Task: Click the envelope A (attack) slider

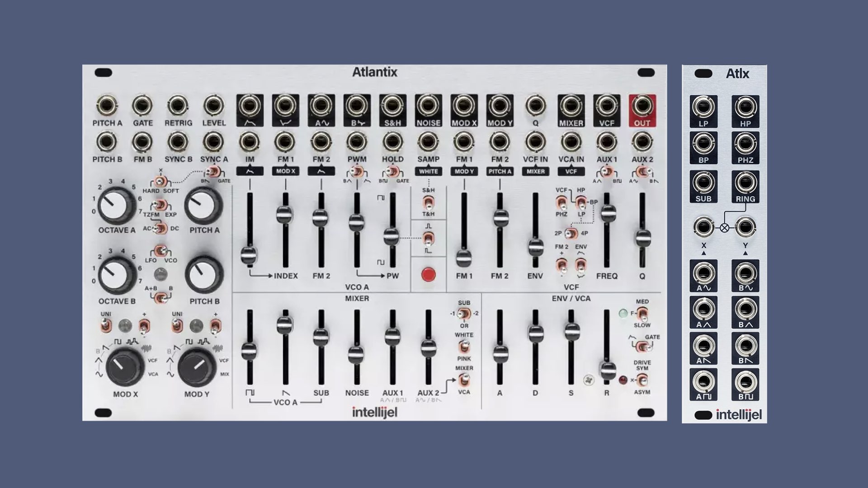Action: tap(500, 354)
